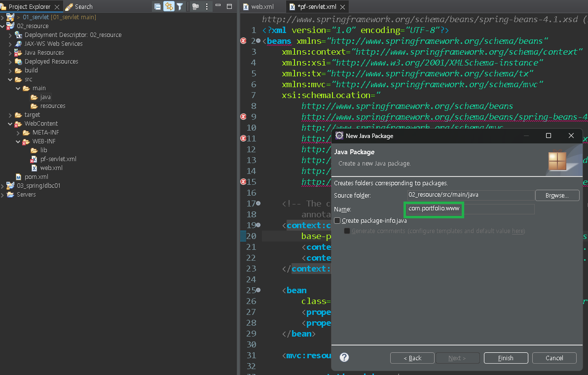588x375 pixels.
Task: Switch to the web.xml editor tab
Action: click(261, 7)
